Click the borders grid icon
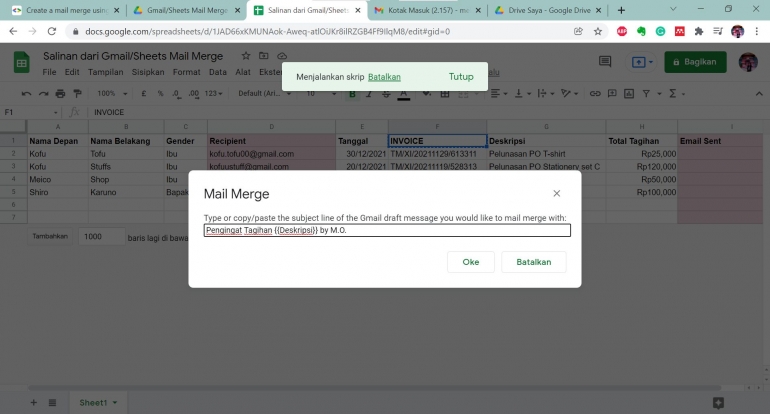Screen dimensions: 770x414 (x=445, y=93)
